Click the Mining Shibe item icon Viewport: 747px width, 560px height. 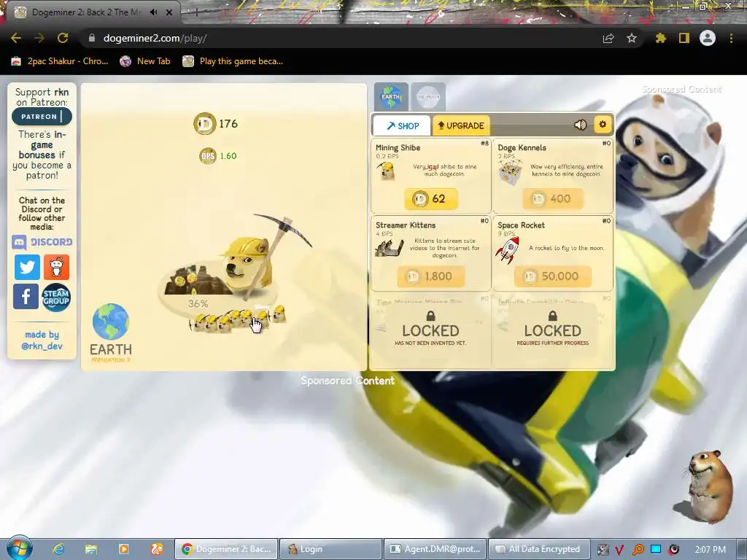[x=386, y=171]
